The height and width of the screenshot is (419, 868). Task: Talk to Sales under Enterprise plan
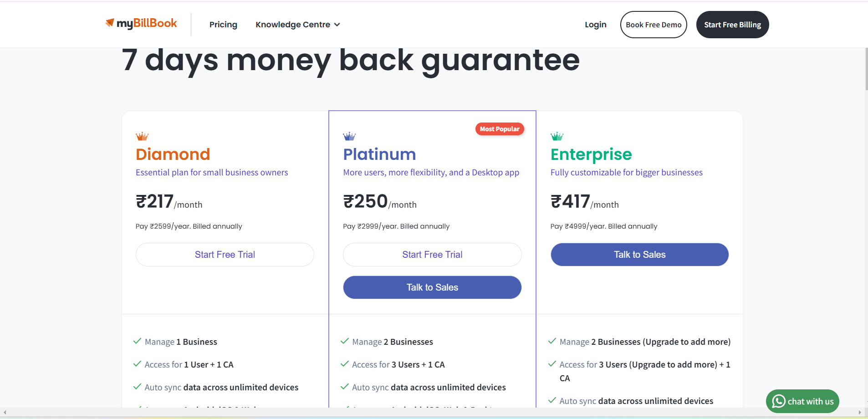pyautogui.click(x=639, y=255)
